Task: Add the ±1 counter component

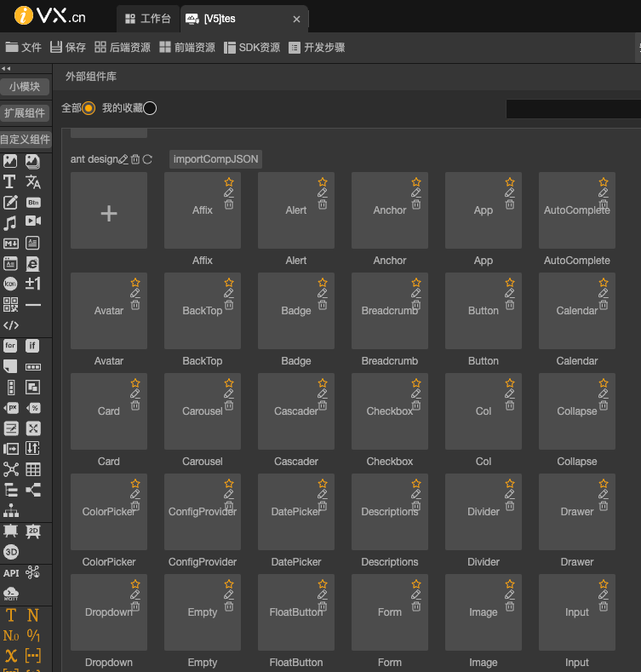Action: coord(33,284)
